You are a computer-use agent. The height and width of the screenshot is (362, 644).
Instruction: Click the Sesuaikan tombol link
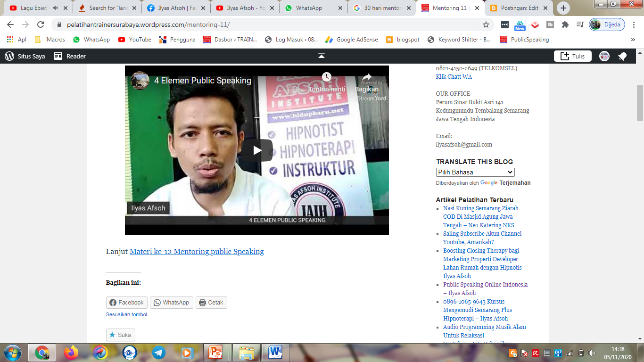pyautogui.click(x=126, y=314)
